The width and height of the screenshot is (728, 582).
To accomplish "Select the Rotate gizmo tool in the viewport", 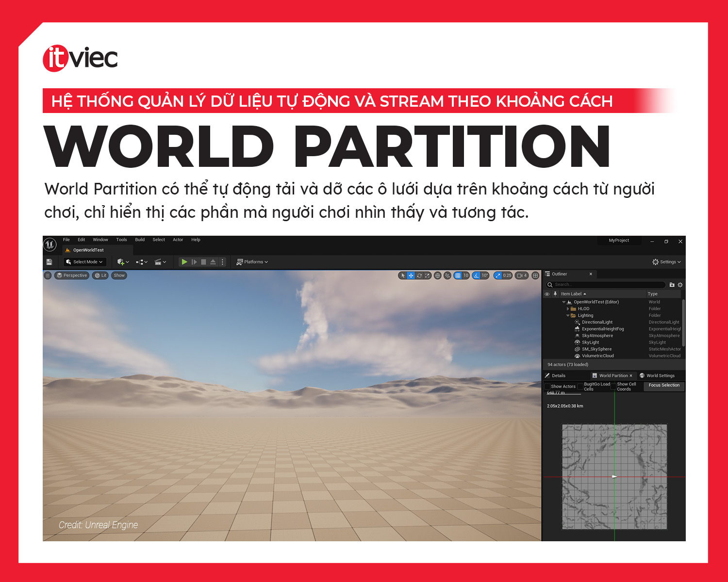I will [x=419, y=275].
